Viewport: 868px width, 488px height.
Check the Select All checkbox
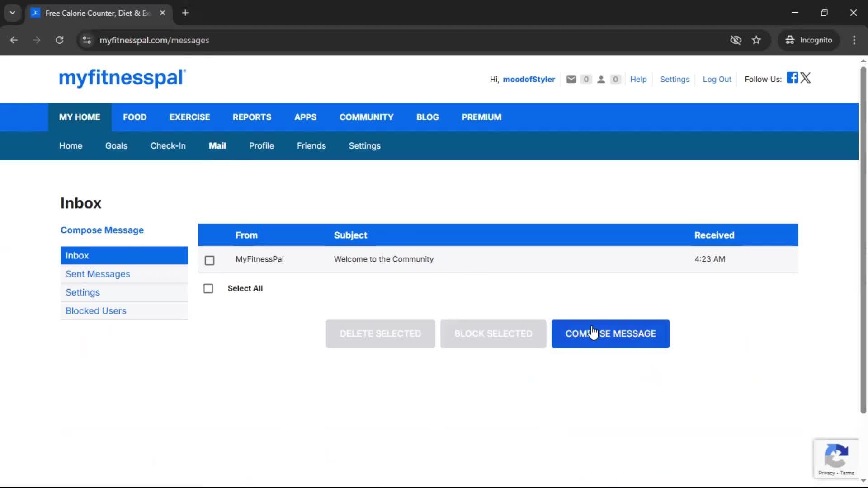click(x=208, y=288)
